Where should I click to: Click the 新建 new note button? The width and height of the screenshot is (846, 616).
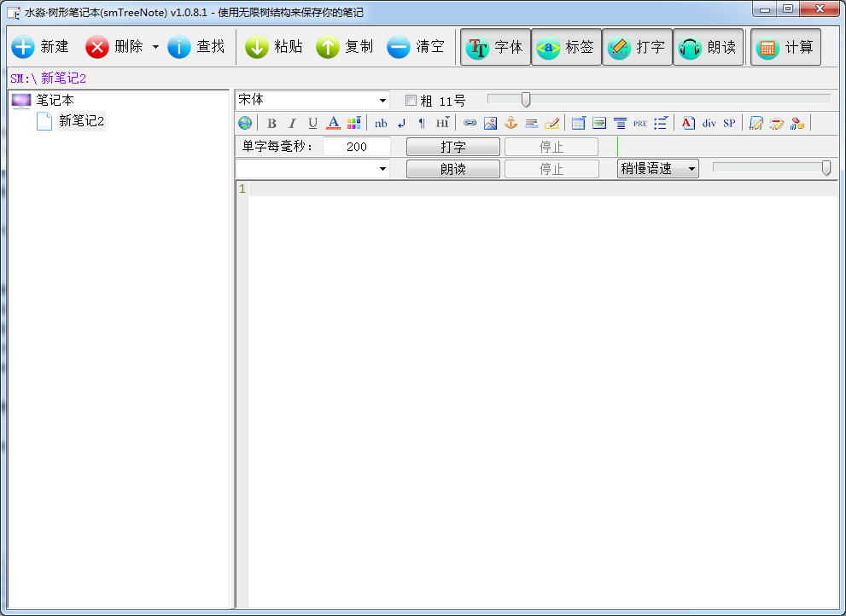pyautogui.click(x=40, y=47)
